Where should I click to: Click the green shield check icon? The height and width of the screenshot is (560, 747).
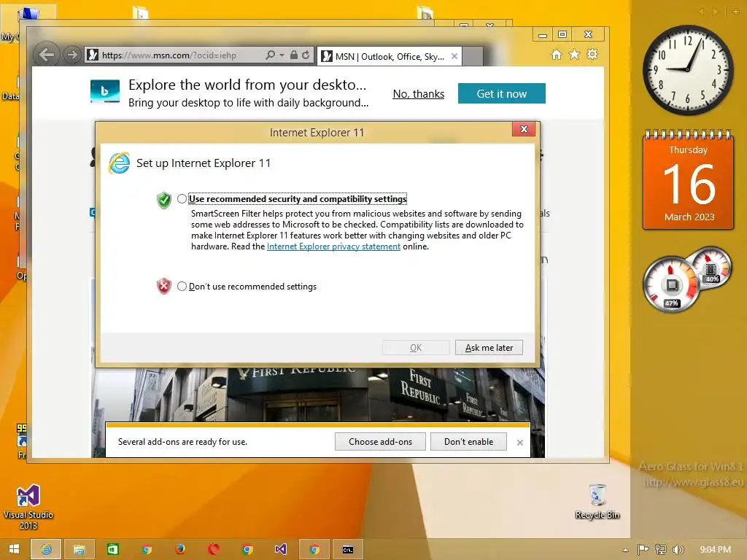(164, 200)
